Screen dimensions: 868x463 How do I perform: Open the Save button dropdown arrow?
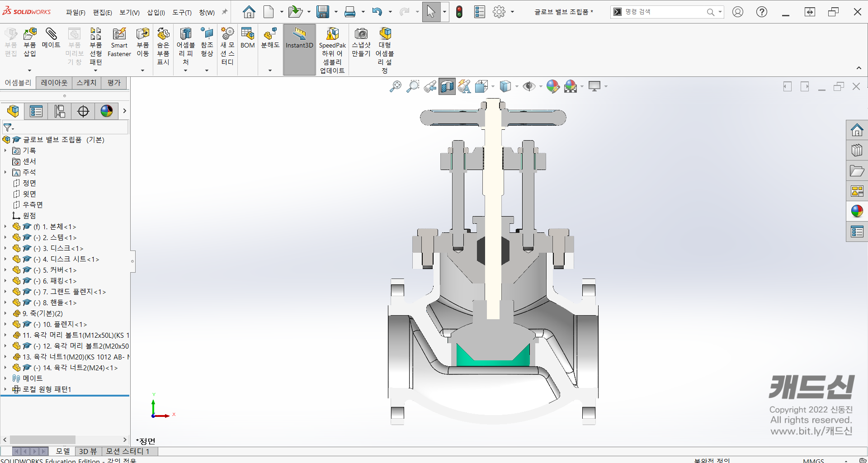tap(336, 12)
